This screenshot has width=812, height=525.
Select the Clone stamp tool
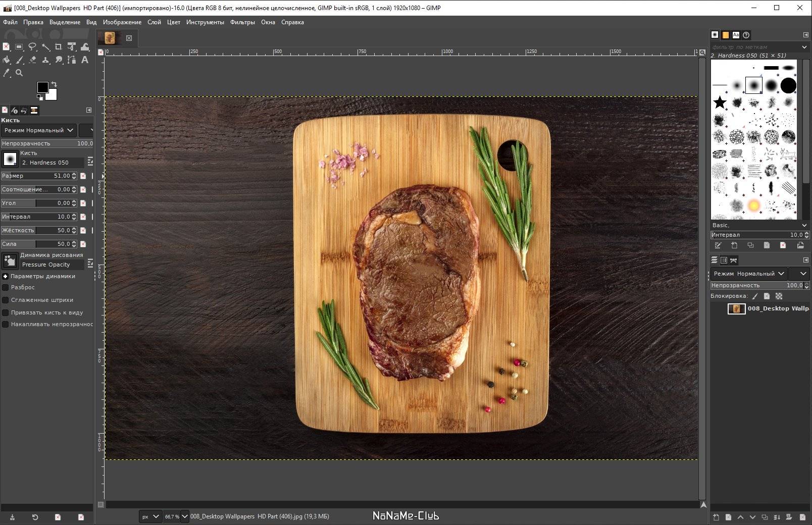click(45, 60)
